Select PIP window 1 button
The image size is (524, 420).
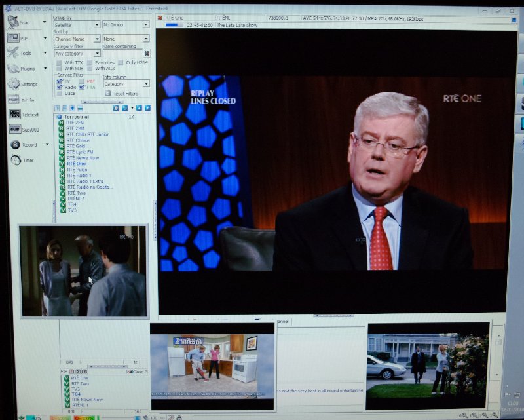(x=71, y=372)
